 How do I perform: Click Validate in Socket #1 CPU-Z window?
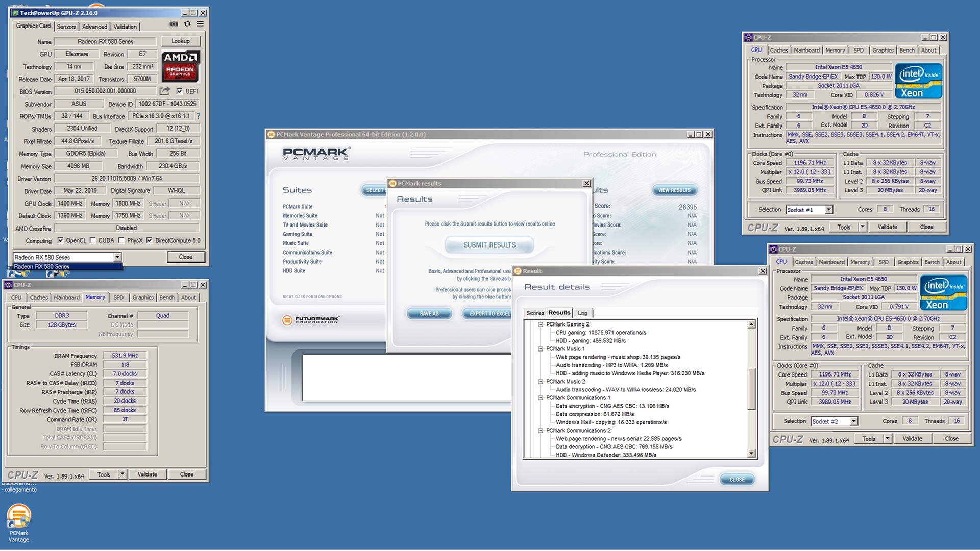887,227
